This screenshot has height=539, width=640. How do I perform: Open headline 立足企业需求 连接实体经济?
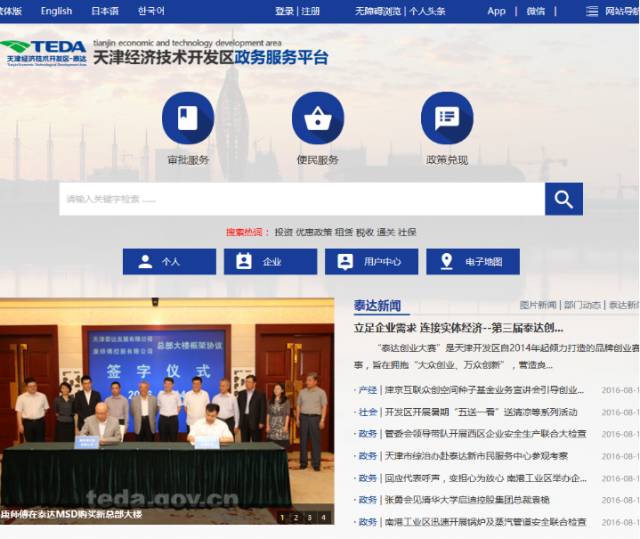[459, 328]
